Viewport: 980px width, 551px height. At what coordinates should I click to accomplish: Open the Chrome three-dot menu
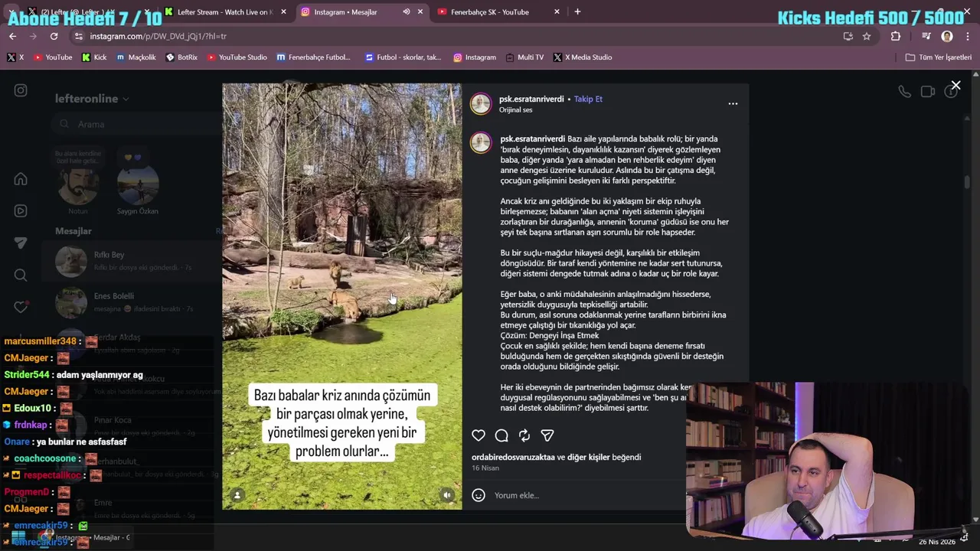point(968,36)
